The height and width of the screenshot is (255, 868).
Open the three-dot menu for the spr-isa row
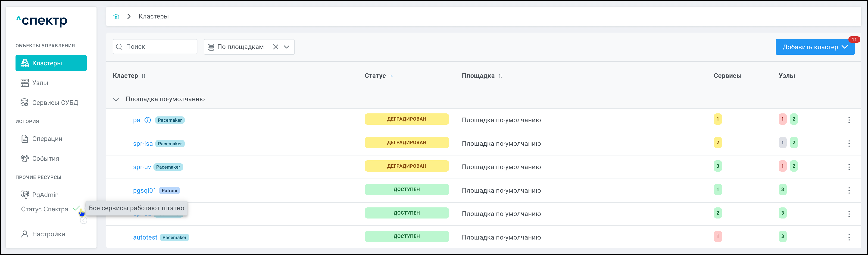point(849,144)
